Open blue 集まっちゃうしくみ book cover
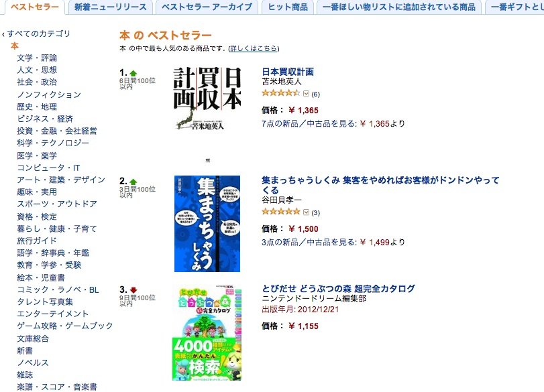544x392 pixels. point(207,224)
